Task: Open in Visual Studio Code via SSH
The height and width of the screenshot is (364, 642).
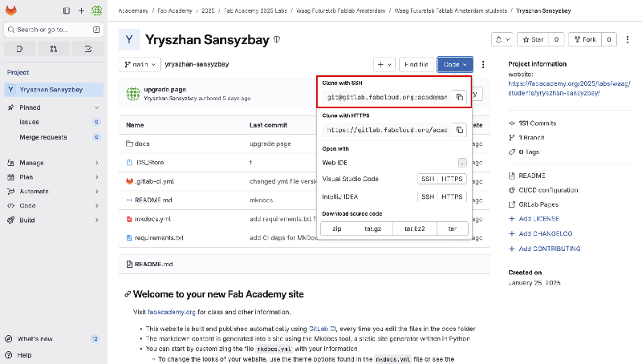Action: 428,179
